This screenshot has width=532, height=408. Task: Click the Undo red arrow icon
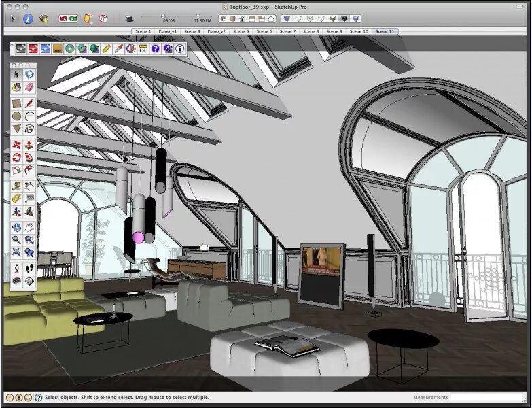tap(63, 18)
